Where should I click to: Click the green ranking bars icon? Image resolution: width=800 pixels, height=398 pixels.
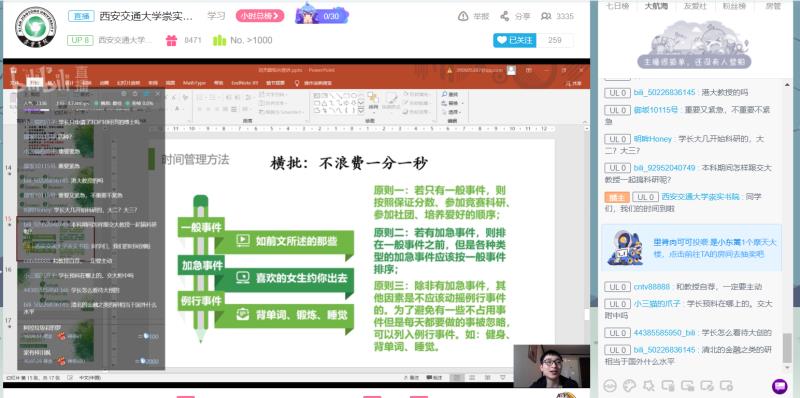pyautogui.click(x=219, y=40)
